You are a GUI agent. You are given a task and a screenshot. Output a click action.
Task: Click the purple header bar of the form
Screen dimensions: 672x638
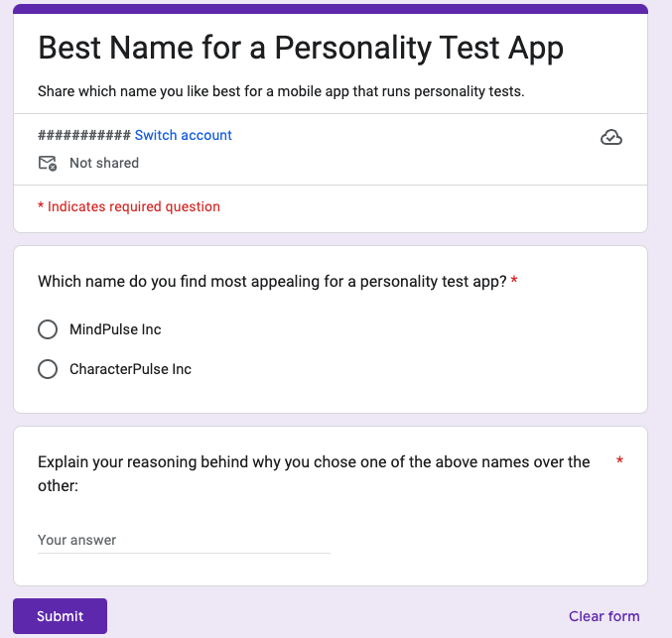pyautogui.click(x=331, y=9)
